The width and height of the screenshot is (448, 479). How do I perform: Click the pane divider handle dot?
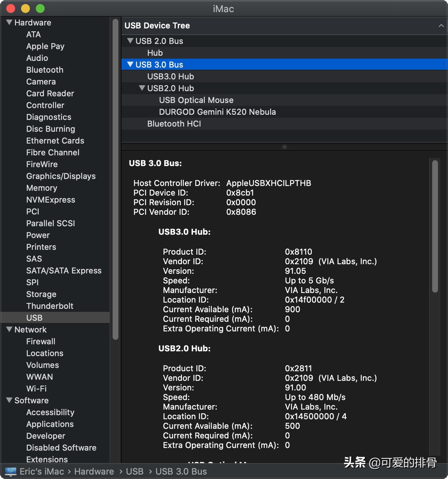(284, 147)
